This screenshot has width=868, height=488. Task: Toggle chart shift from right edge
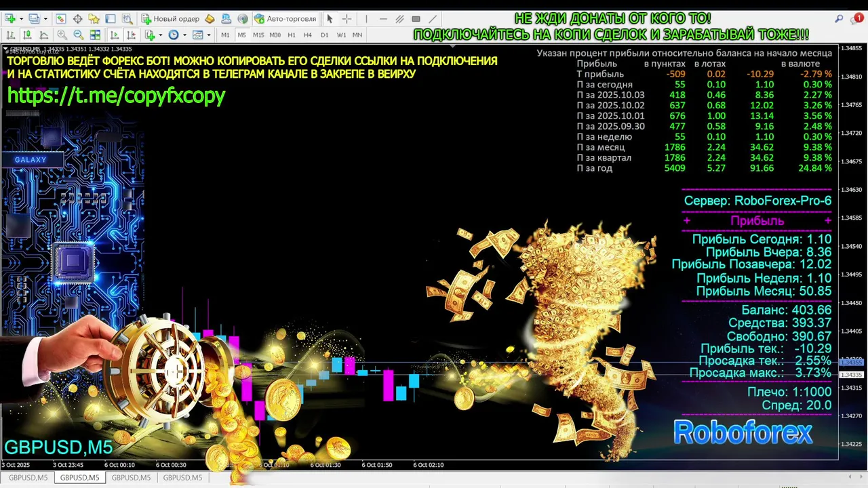131,35
